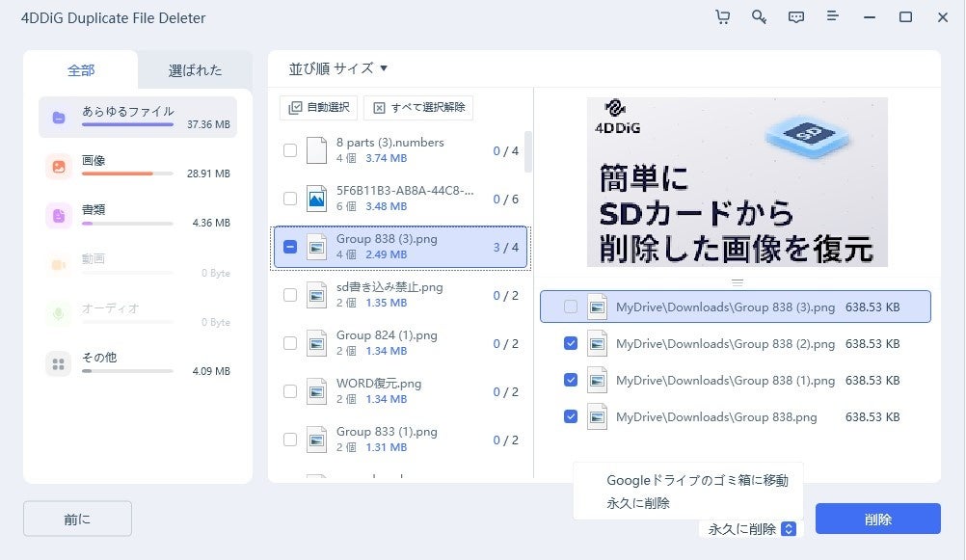Check the Group 833 (1).png group checkbox
This screenshot has height=560, width=966.
point(289,440)
